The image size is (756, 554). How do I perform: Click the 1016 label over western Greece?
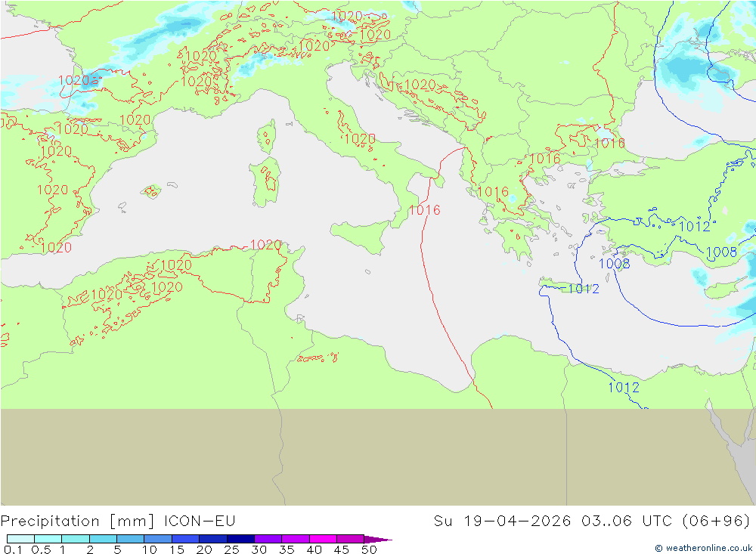click(x=493, y=192)
